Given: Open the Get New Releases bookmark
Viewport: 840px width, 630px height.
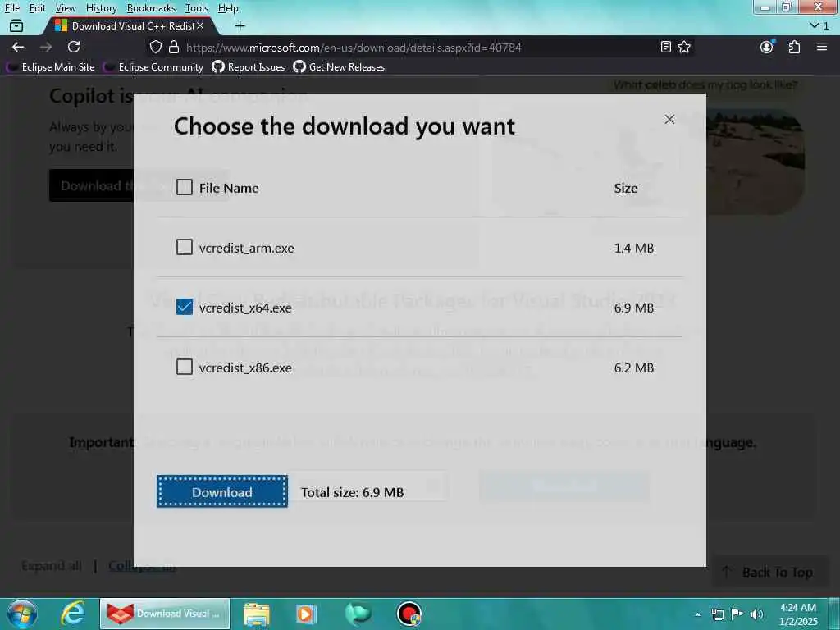Looking at the screenshot, I should [339, 67].
